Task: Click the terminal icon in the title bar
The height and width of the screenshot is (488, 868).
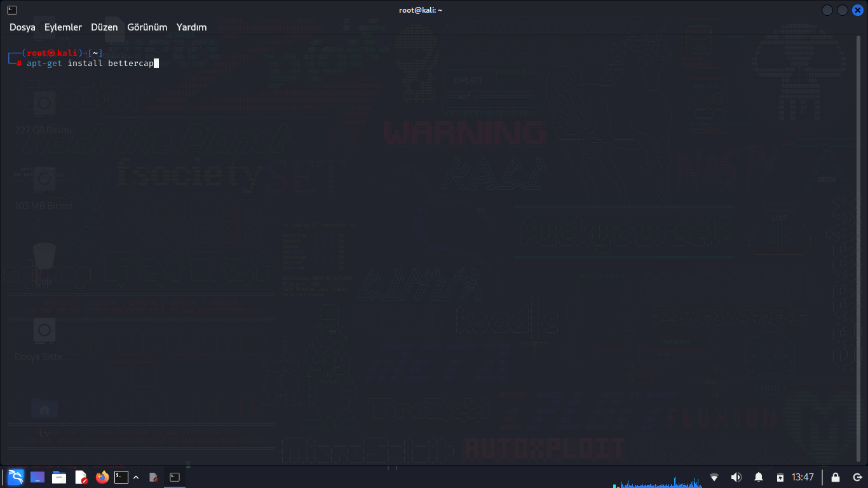Action: pos(12,10)
